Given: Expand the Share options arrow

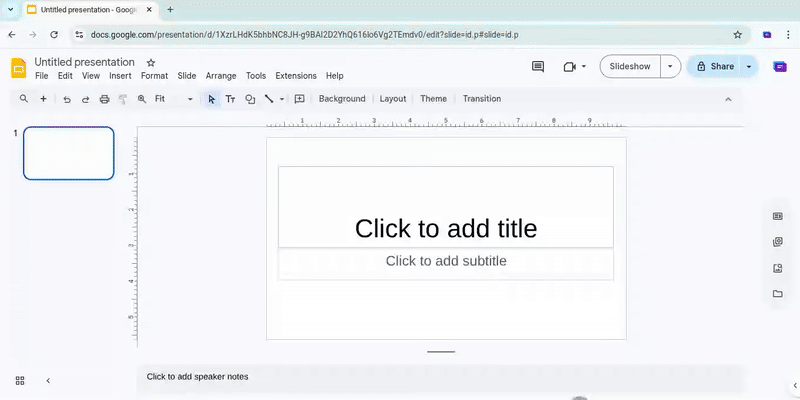Looking at the screenshot, I should click(749, 67).
